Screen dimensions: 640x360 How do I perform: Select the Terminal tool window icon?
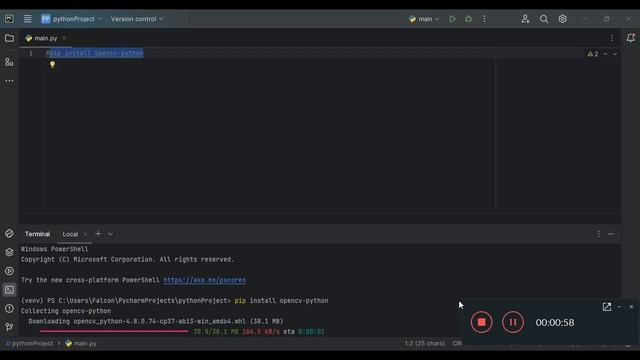coord(9,290)
